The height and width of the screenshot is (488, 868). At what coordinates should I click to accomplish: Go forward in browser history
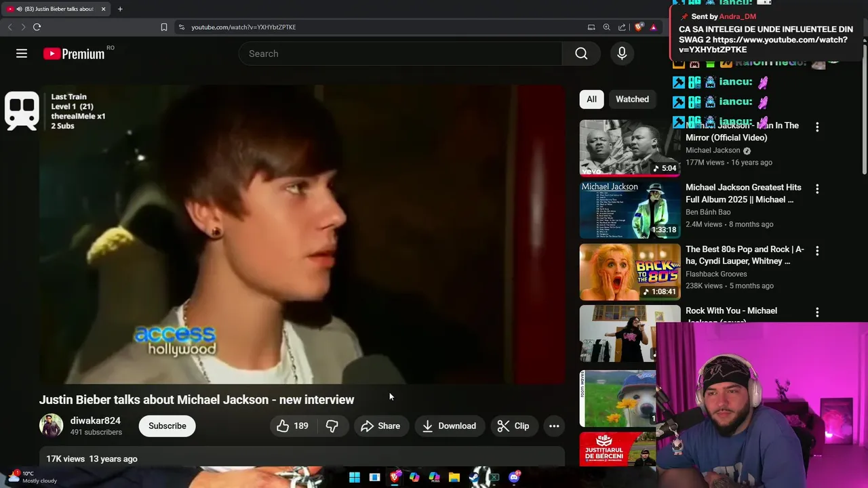(x=23, y=27)
